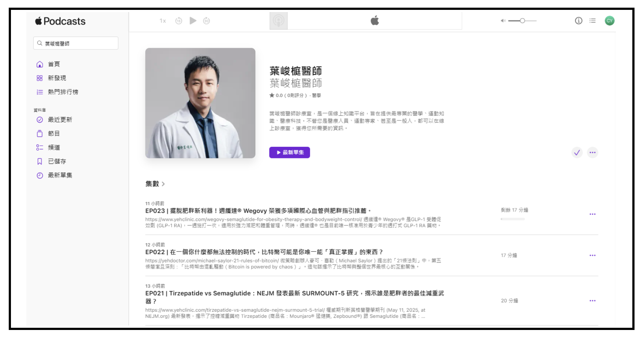Open the Up Next queue list icon
The width and height of the screenshot is (644, 338).
[x=593, y=21]
